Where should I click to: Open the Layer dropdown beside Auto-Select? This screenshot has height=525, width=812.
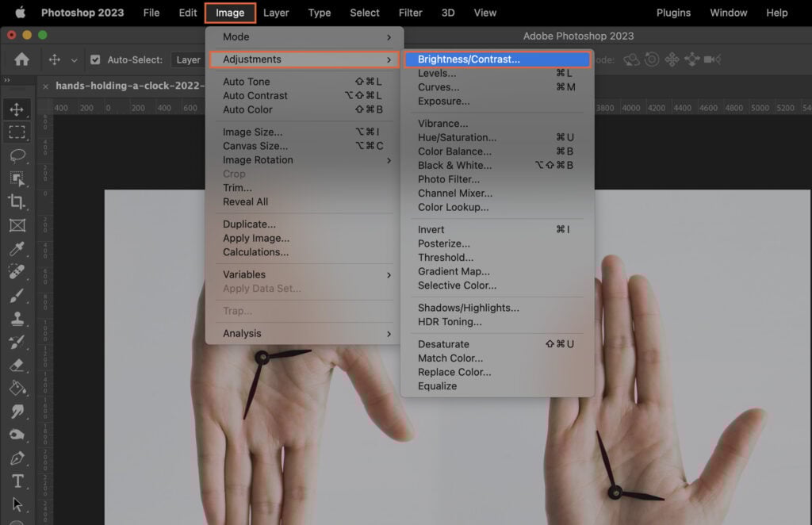187,59
